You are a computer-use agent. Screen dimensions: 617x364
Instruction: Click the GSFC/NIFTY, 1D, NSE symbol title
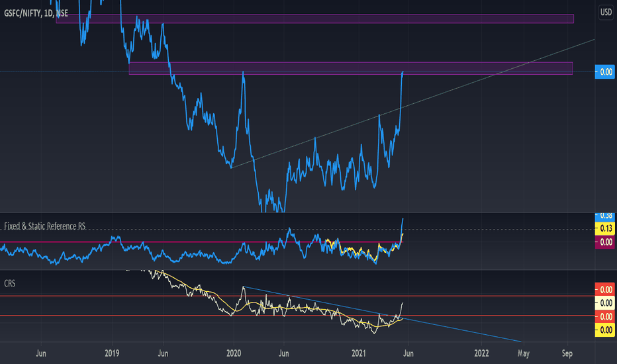36,13
